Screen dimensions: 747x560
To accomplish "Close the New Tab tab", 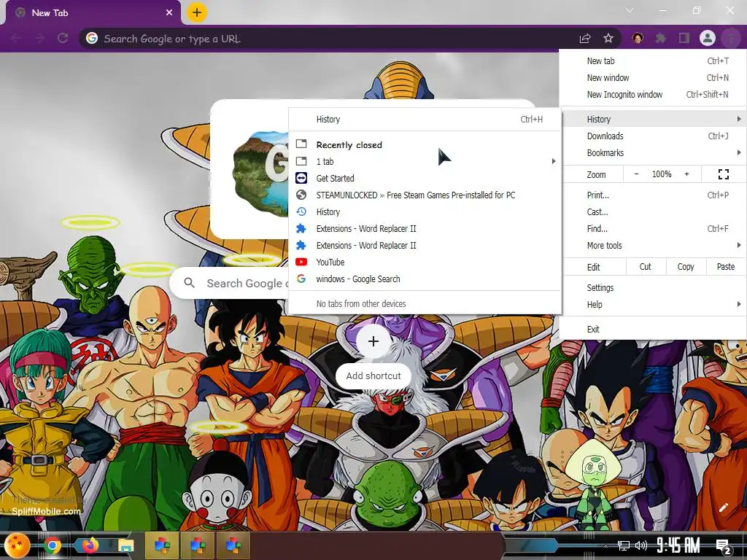I will coord(169,13).
